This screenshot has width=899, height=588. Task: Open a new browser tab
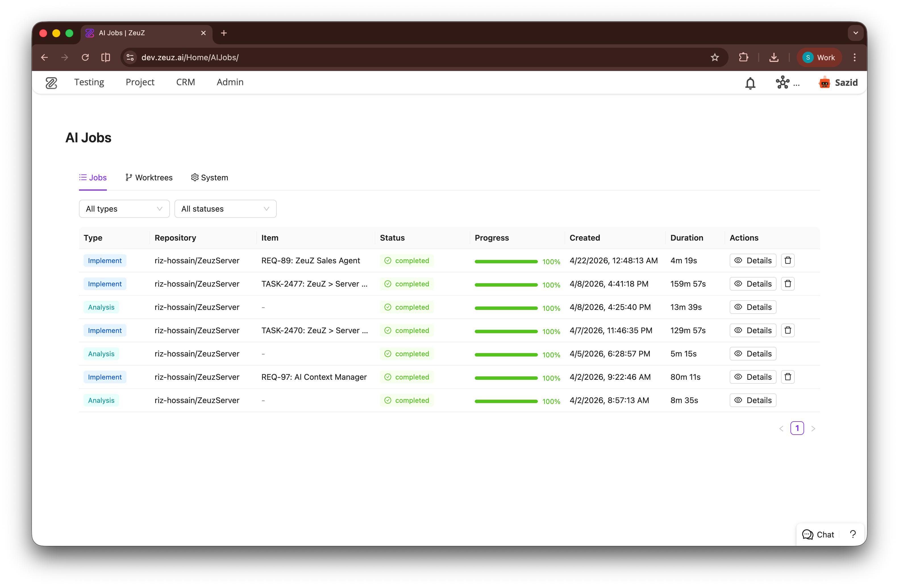[x=224, y=33]
